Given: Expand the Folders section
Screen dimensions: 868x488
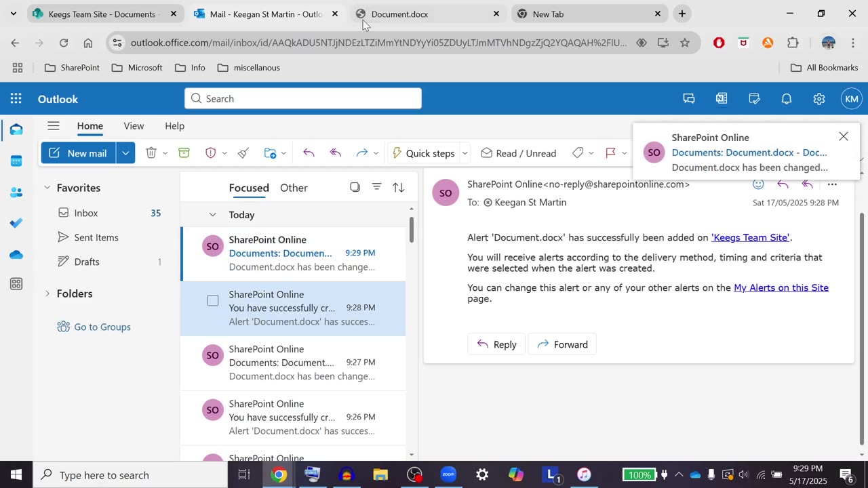Looking at the screenshot, I should (x=47, y=293).
